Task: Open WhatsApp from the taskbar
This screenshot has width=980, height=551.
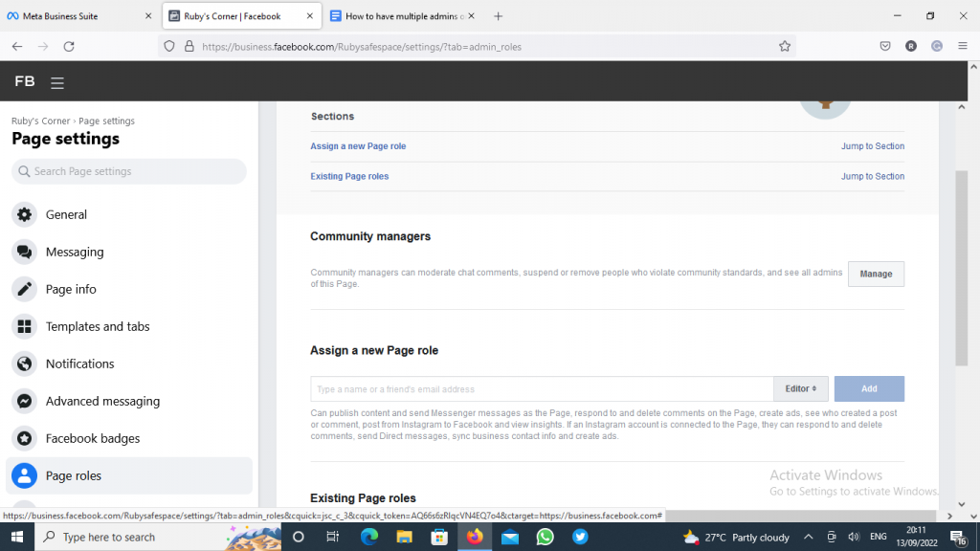Action: pos(545,537)
